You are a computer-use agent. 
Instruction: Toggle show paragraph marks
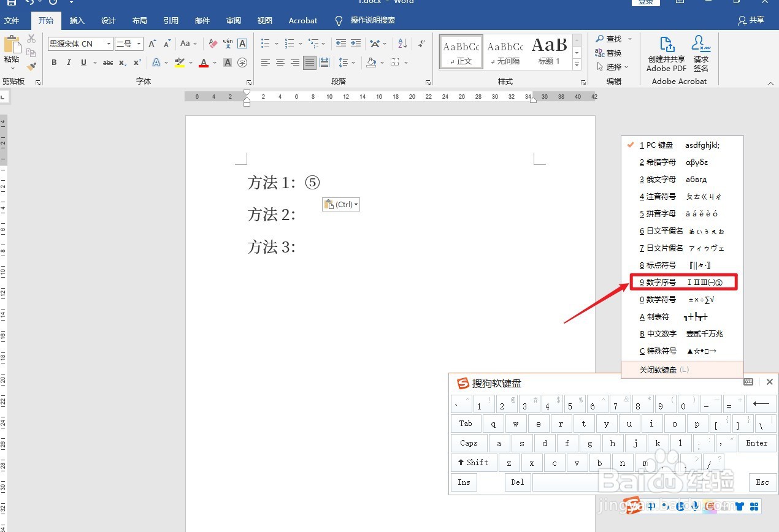click(422, 44)
